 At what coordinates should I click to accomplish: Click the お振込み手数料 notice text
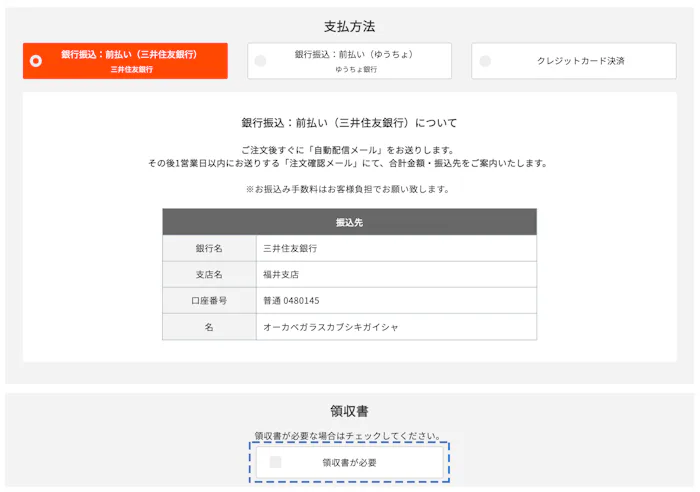click(x=349, y=188)
